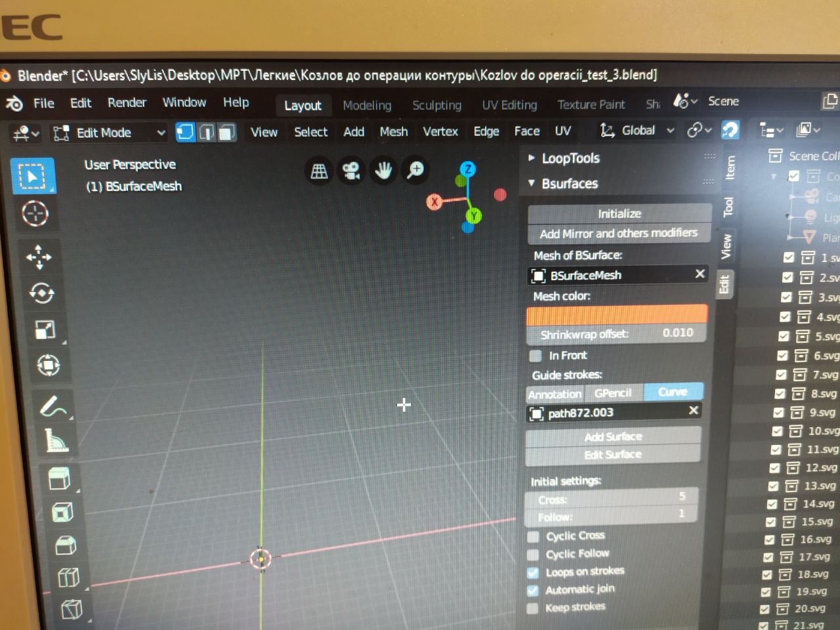Screen dimensions: 840x630
Task: Click the Add Surface button
Action: [613, 436]
